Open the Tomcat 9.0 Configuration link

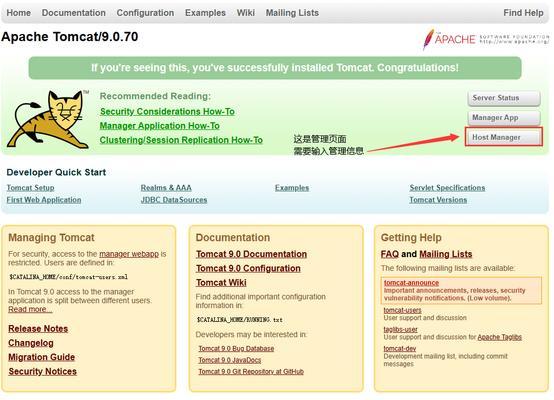pos(248,268)
